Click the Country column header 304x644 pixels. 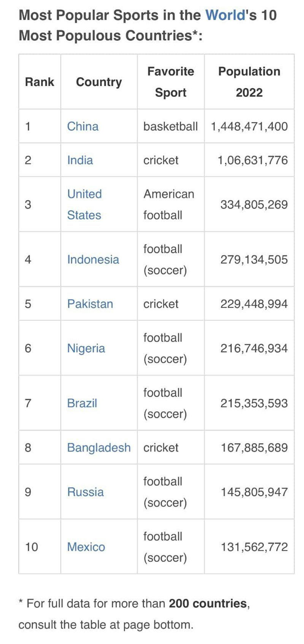(x=99, y=82)
